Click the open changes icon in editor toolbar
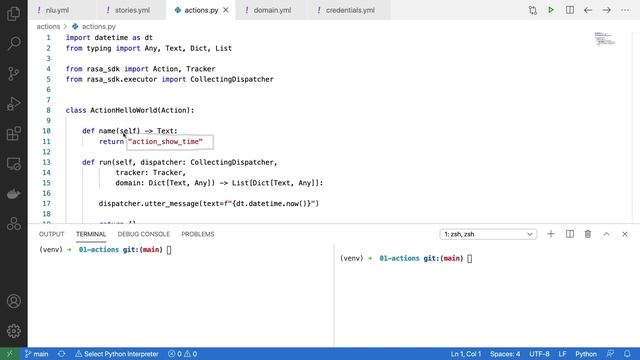Image resolution: width=640 pixels, height=360 pixels. pos(533,10)
